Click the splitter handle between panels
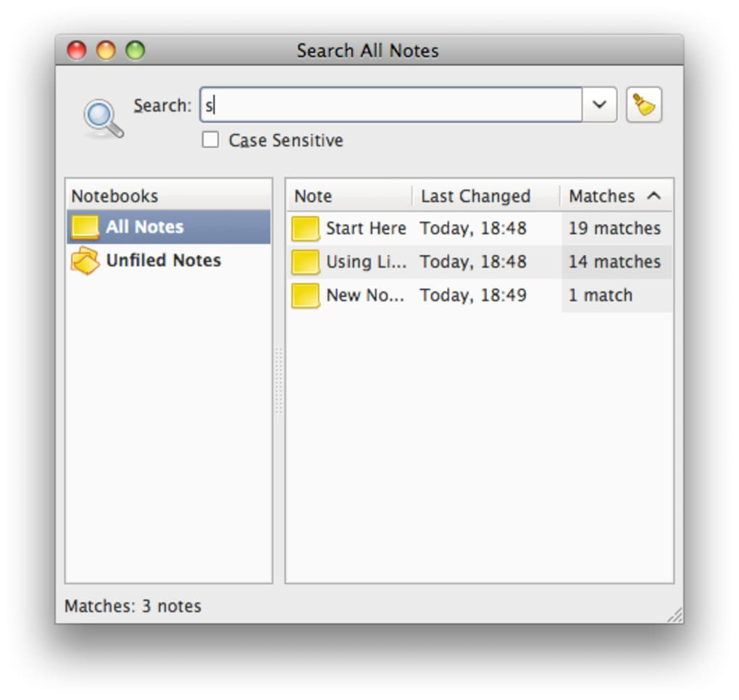Image resolution: width=739 pixels, height=700 pixels. pos(278,381)
